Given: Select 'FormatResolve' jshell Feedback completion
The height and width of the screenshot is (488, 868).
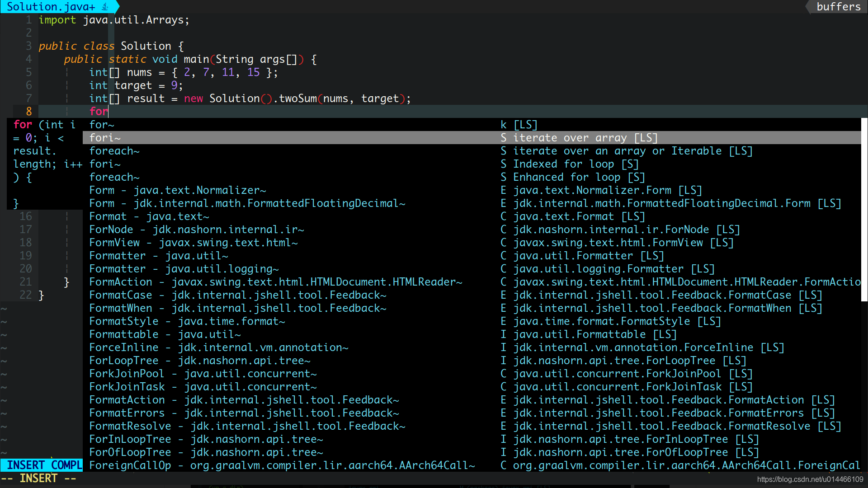Looking at the screenshot, I should (x=472, y=426).
